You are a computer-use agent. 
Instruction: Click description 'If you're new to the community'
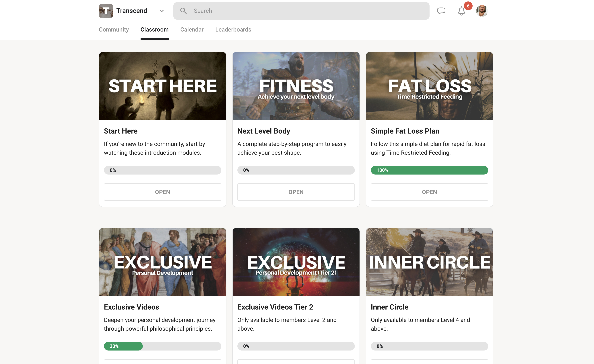[x=155, y=148]
